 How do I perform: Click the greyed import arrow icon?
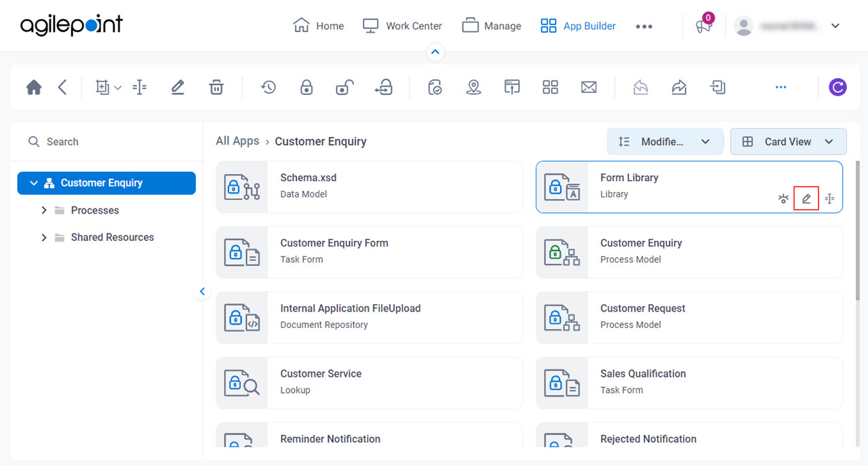641,87
